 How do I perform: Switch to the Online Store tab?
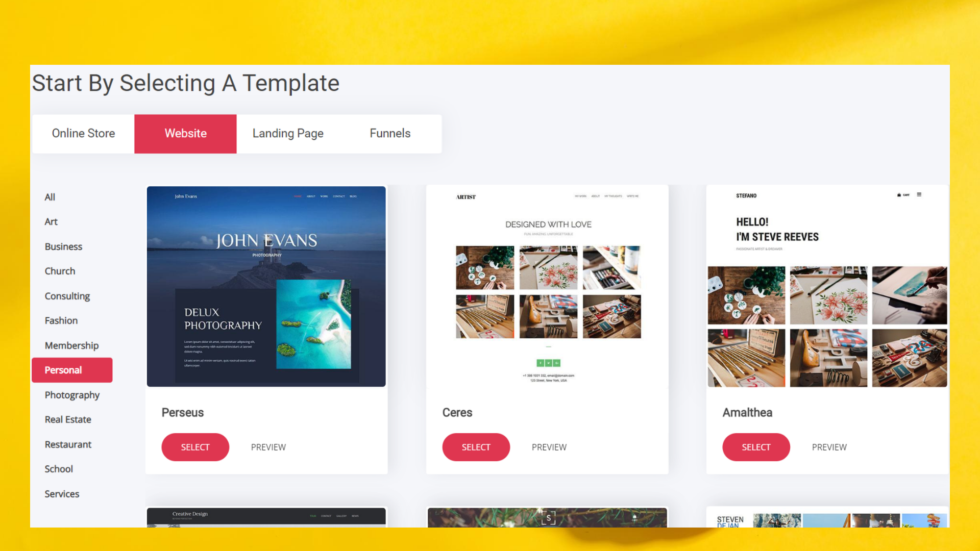coord(83,133)
